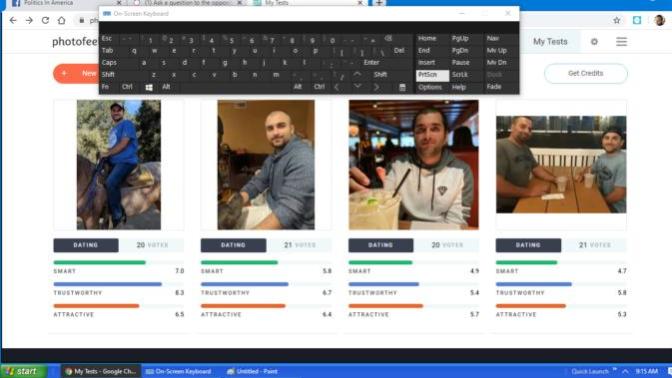
Task: Show hidden system tray icons chevron
Action: [625, 371]
